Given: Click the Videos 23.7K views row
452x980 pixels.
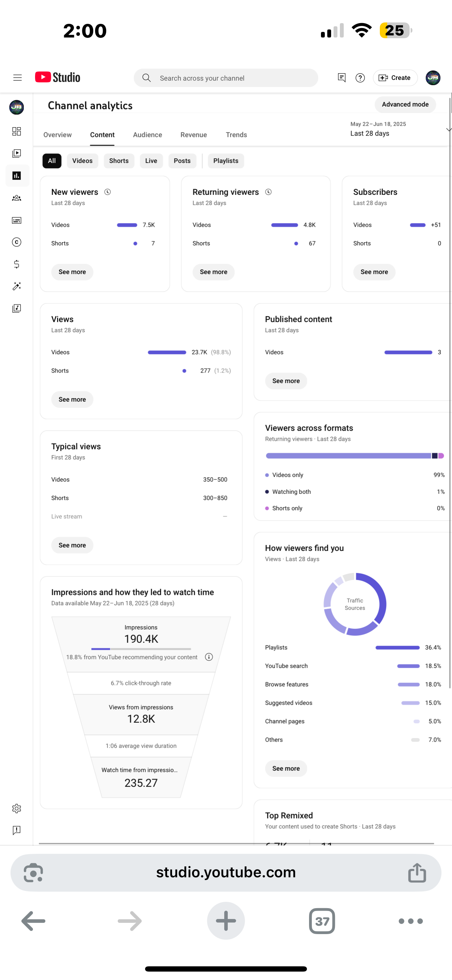Looking at the screenshot, I should tap(141, 352).
